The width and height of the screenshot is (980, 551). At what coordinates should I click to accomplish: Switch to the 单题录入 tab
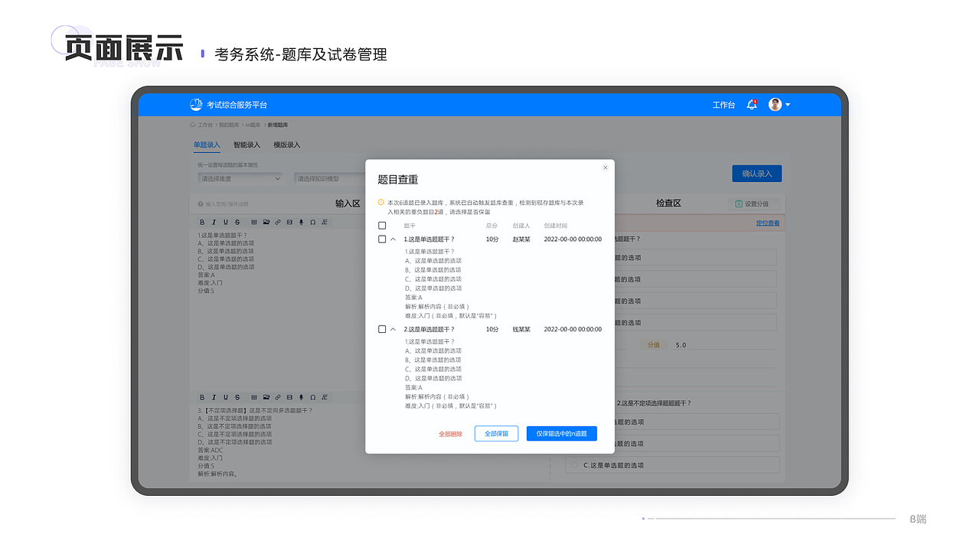tap(207, 145)
